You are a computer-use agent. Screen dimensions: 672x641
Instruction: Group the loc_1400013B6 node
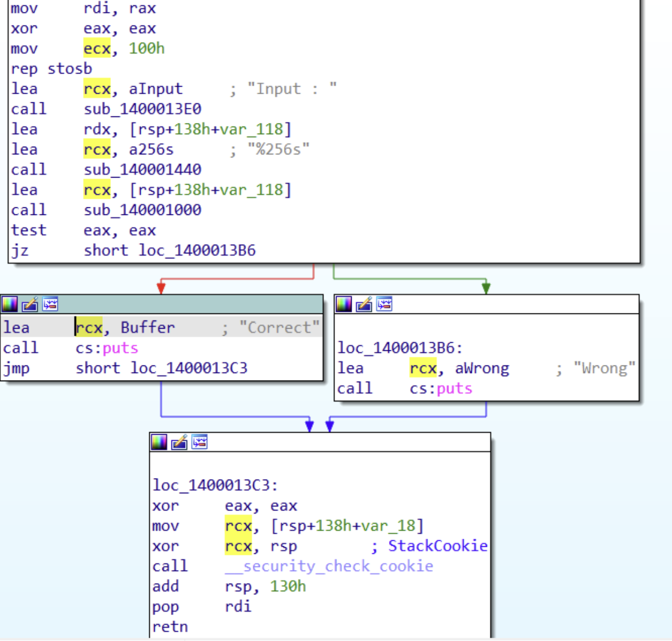(x=384, y=304)
